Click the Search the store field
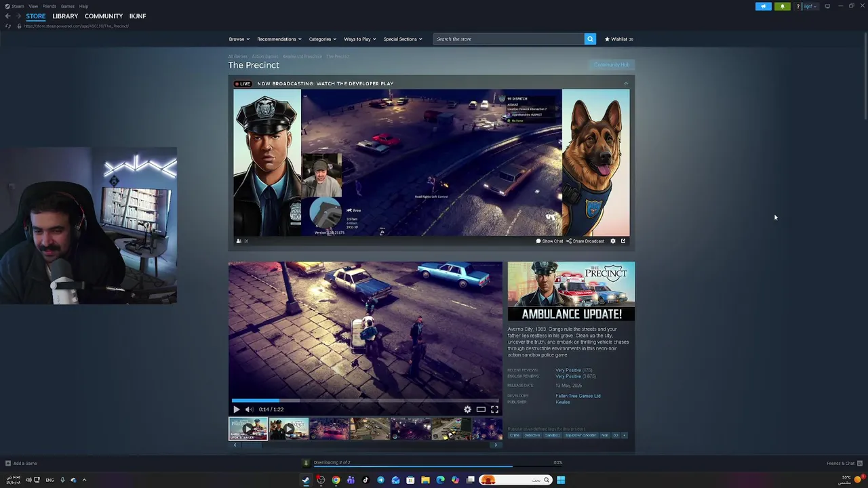The image size is (868, 488). click(x=509, y=39)
